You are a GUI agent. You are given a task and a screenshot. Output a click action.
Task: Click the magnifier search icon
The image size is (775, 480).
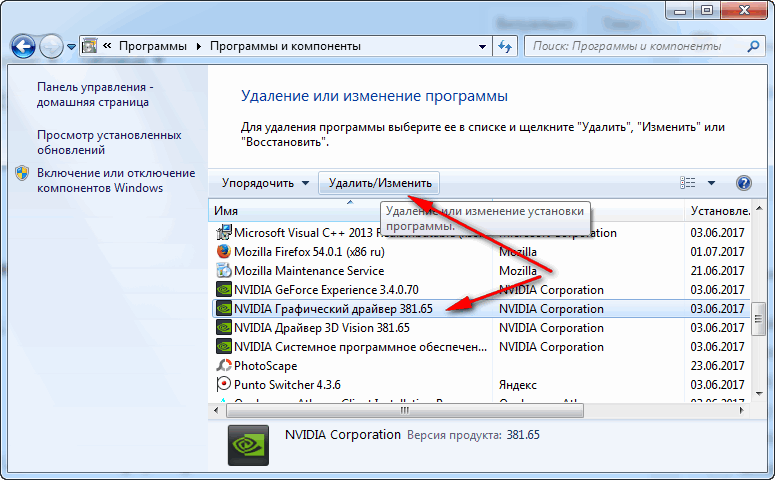pos(753,46)
